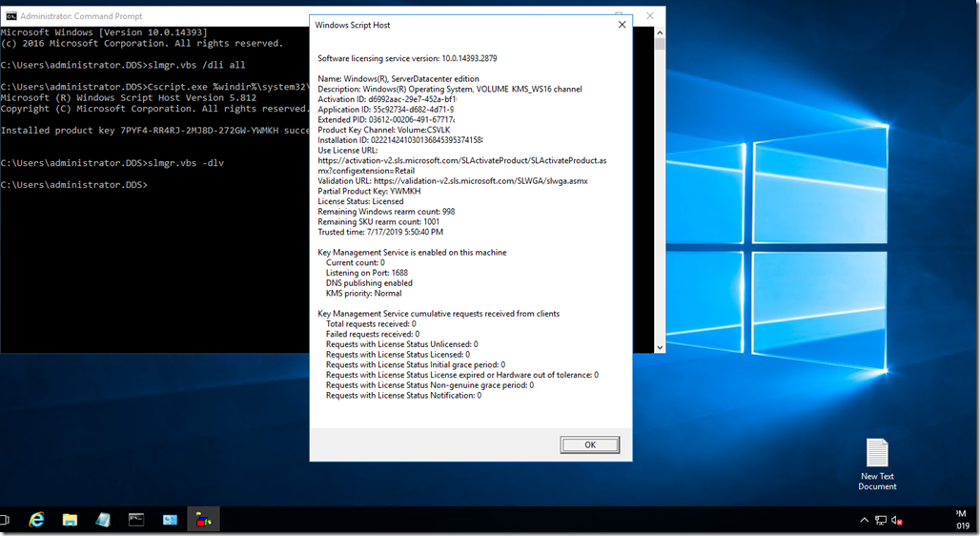Screen dimensions: 980x536
Task: Click the tilted notebook taskbar icon
Action: pyautogui.click(x=103, y=520)
